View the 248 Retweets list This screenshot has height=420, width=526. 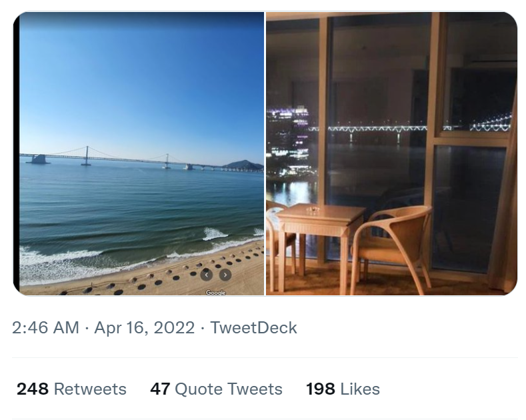pos(71,389)
